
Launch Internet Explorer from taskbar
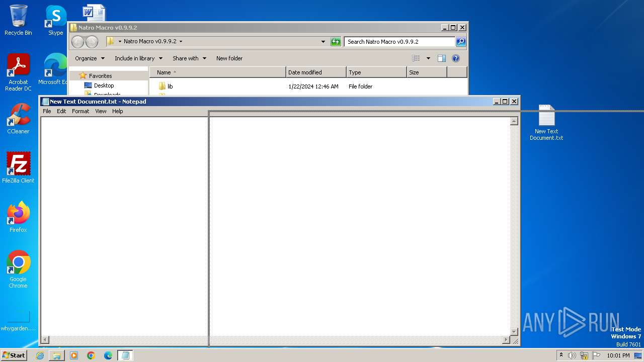40,355
